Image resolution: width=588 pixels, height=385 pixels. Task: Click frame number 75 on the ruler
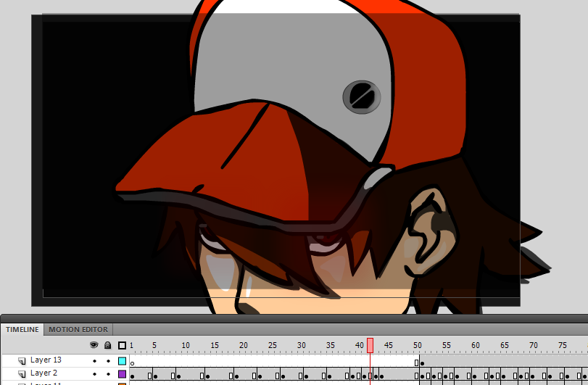coord(562,345)
